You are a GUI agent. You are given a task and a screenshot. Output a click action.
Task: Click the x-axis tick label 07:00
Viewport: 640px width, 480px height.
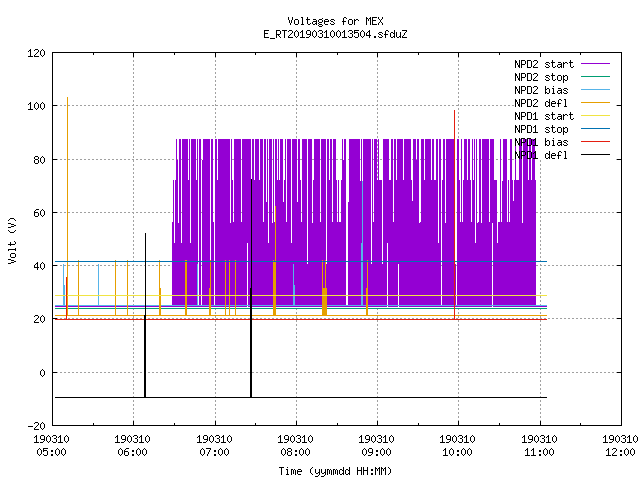pyautogui.click(x=214, y=452)
